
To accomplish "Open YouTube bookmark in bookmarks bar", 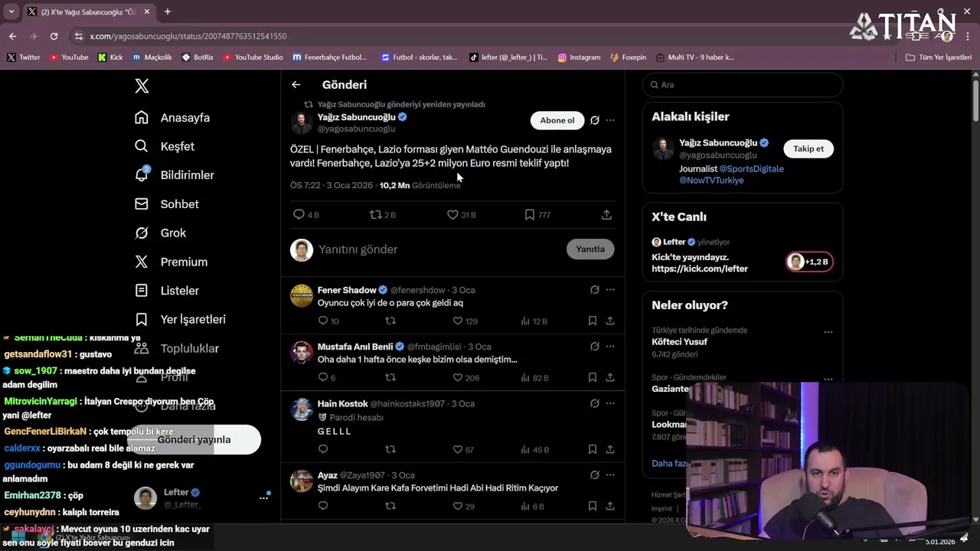I will click(68, 57).
